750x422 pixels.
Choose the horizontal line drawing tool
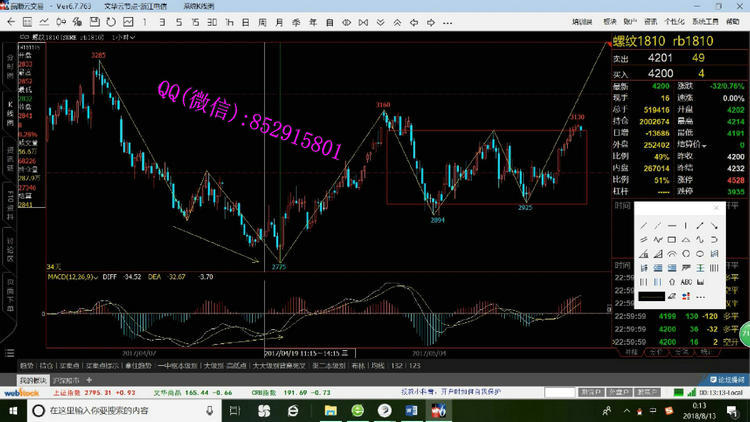click(672, 225)
